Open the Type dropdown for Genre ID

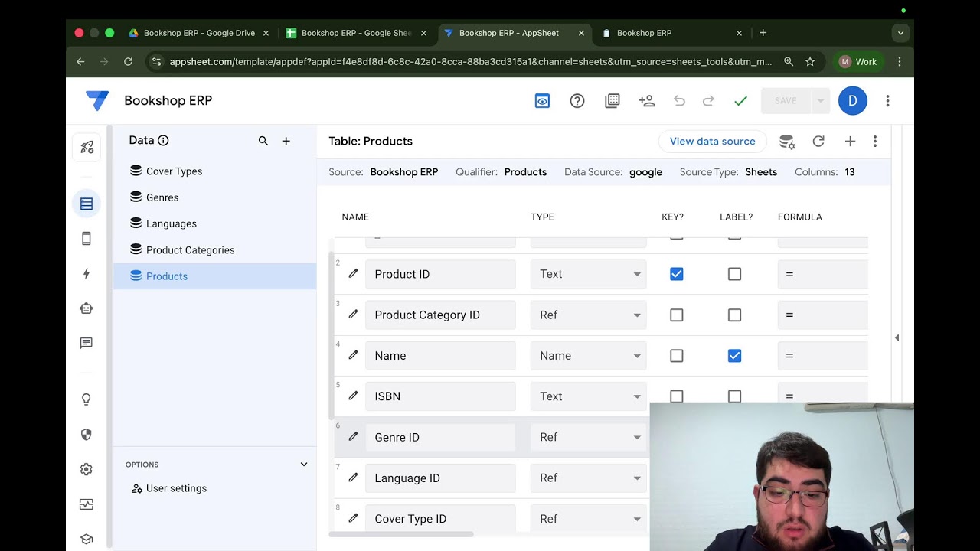(589, 437)
